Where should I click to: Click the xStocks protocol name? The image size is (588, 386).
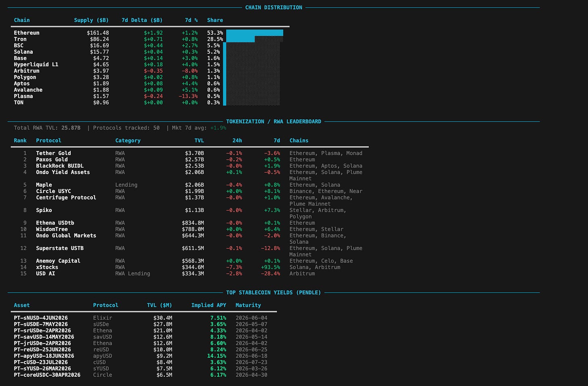(47, 267)
